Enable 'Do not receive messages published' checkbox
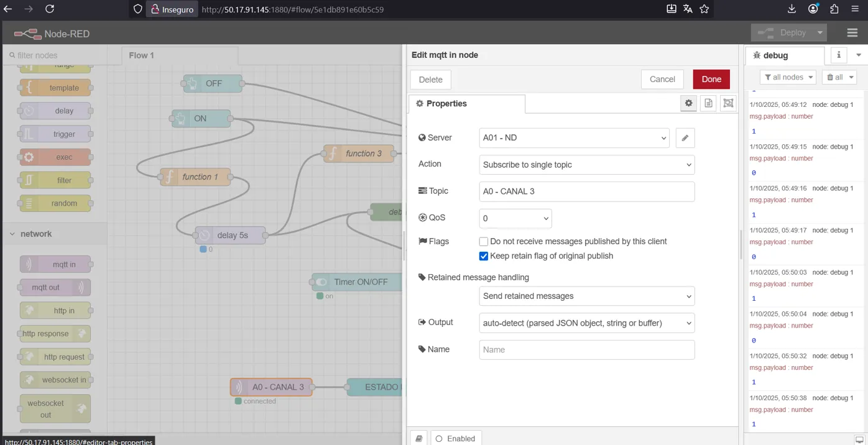 [484, 242]
